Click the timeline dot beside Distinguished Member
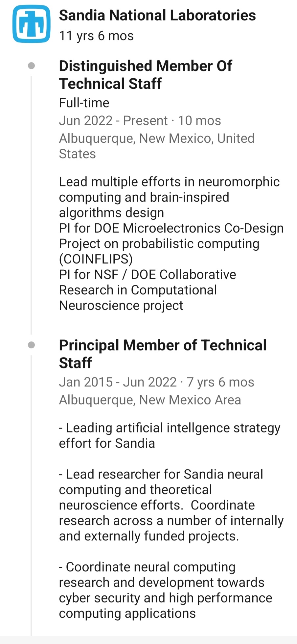The height and width of the screenshot is (644, 297). click(x=32, y=66)
